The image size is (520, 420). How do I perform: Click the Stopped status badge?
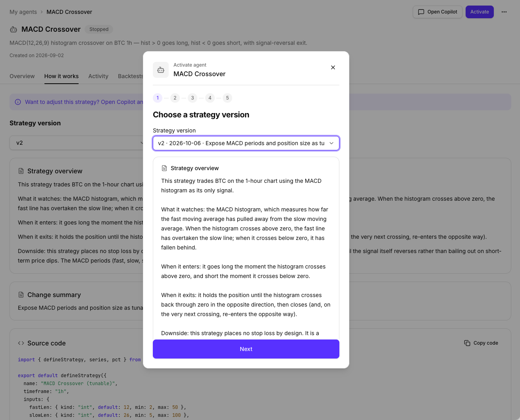click(x=99, y=29)
